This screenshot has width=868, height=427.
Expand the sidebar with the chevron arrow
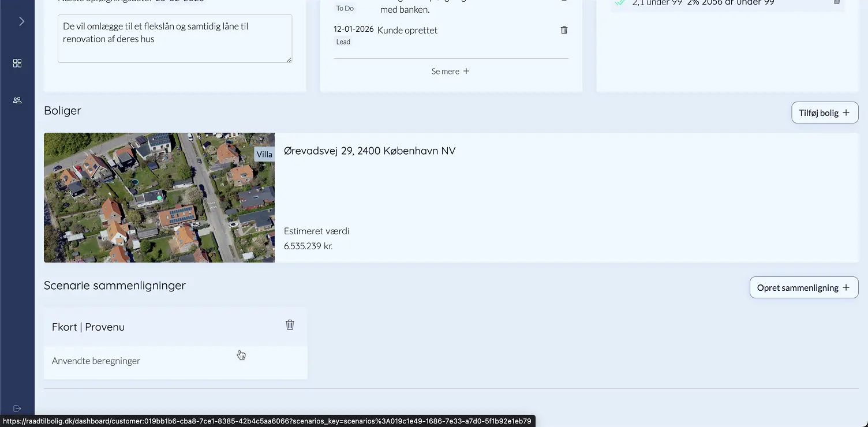click(x=21, y=21)
